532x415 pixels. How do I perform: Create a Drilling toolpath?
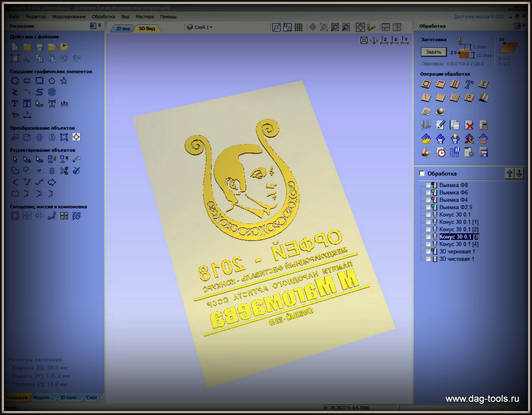click(454, 84)
